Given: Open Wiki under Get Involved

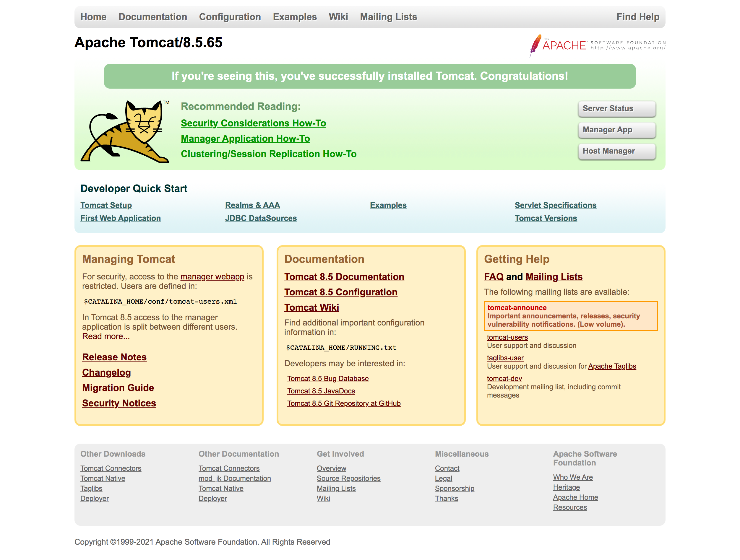Looking at the screenshot, I should (323, 498).
